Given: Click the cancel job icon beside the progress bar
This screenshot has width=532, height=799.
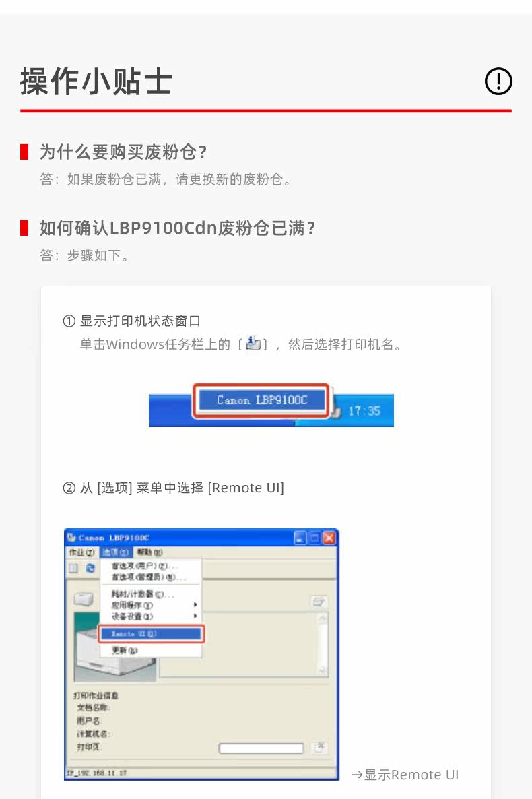Looking at the screenshot, I should point(319,748).
